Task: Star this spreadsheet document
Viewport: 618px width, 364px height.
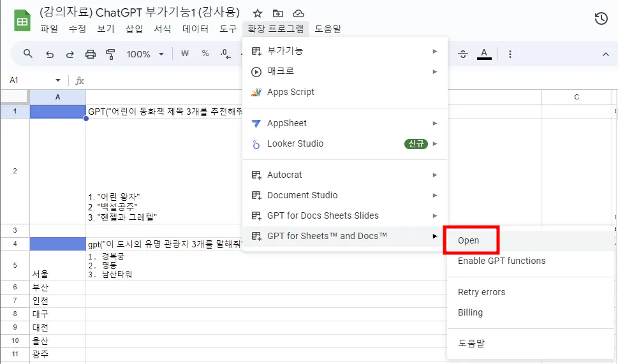Action: pyautogui.click(x=258, y=13)
